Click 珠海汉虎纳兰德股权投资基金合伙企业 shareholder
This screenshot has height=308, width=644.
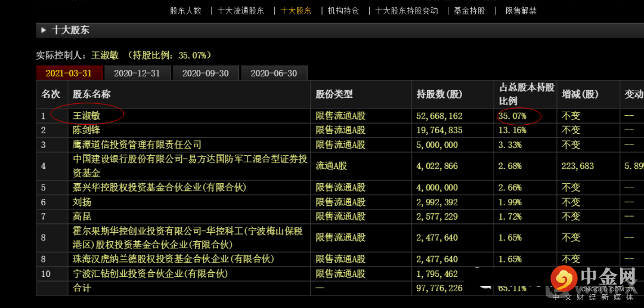point(174,259)
